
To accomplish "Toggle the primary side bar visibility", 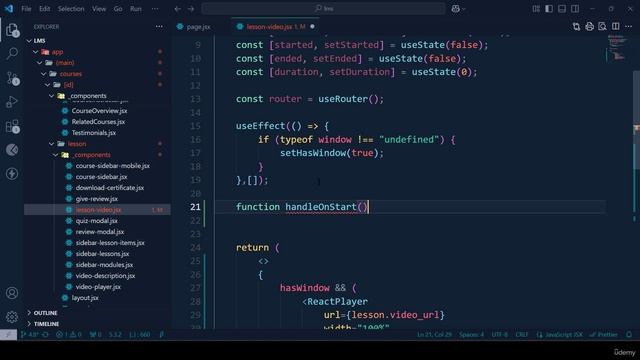I will (x=549, y=9).
